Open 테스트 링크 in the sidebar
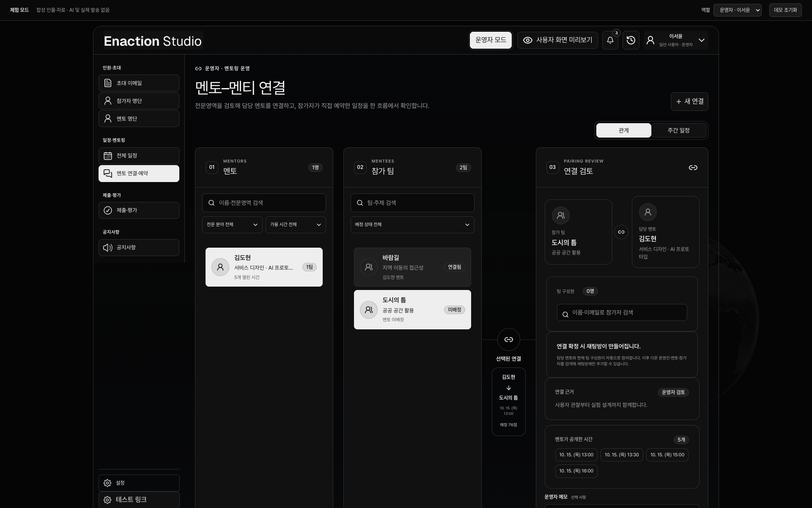The height and width of the screenshot is (508, 812). pyautogui.click(x=139, y=500)
